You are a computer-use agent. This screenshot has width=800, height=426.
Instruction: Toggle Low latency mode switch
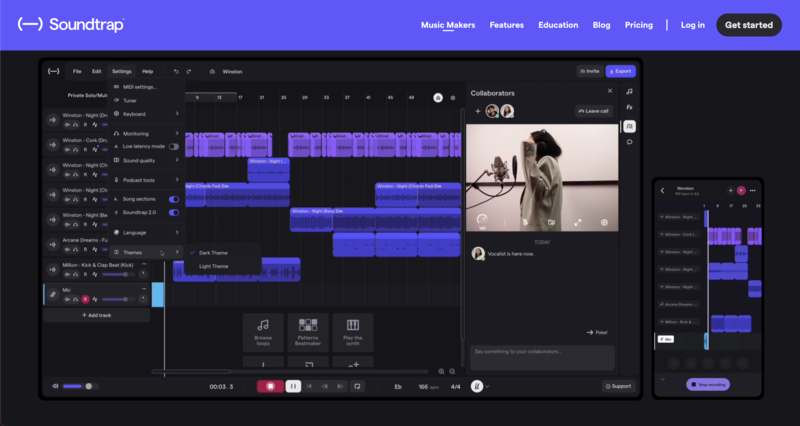click(x=174, y=146)
